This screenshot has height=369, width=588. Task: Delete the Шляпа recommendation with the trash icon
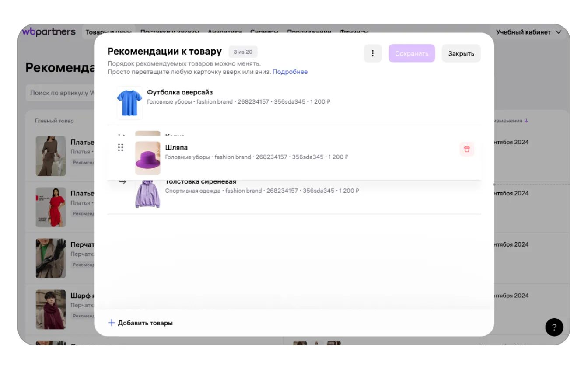[x=467, y=149]
